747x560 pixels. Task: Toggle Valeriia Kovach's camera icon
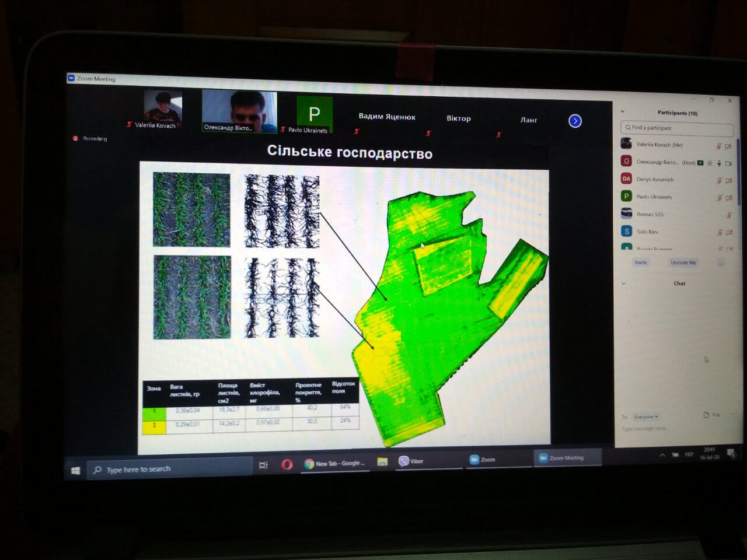(728, 146)
